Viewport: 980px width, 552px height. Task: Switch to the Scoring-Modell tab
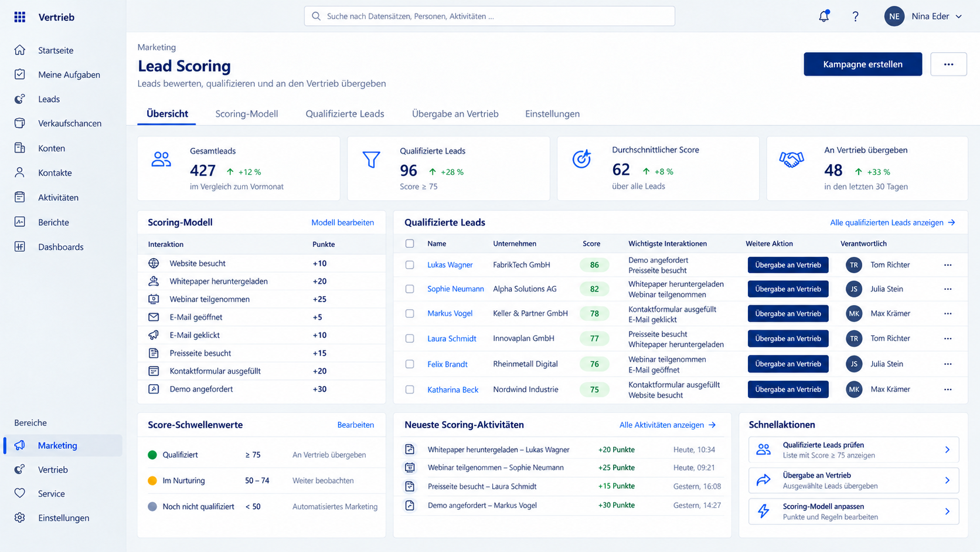pyautogui.click(x=246, y=114)
